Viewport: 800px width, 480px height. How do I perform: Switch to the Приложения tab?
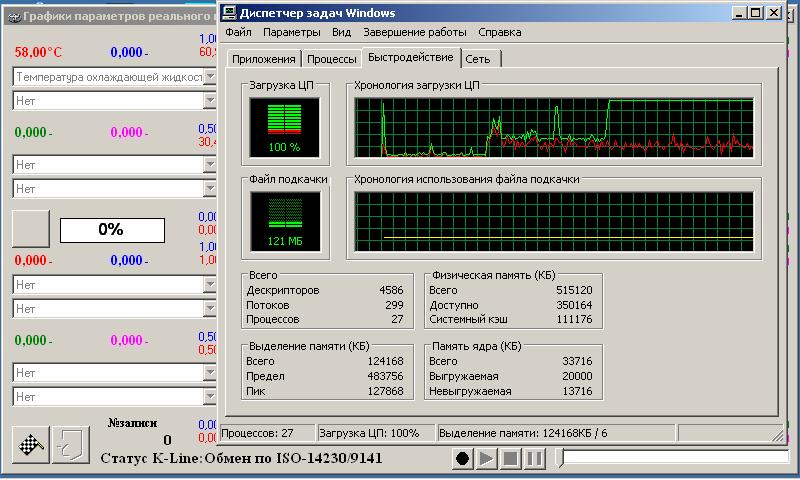tap(264, 59)
